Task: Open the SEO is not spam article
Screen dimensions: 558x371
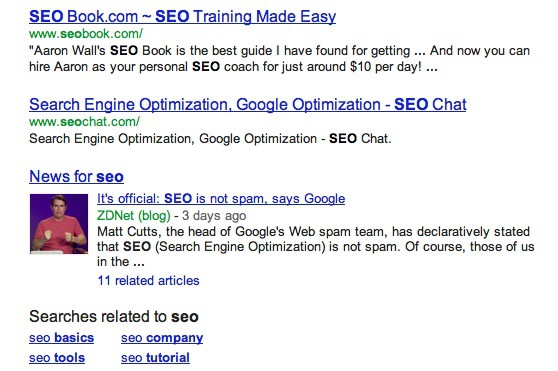Action: (221, 198)
